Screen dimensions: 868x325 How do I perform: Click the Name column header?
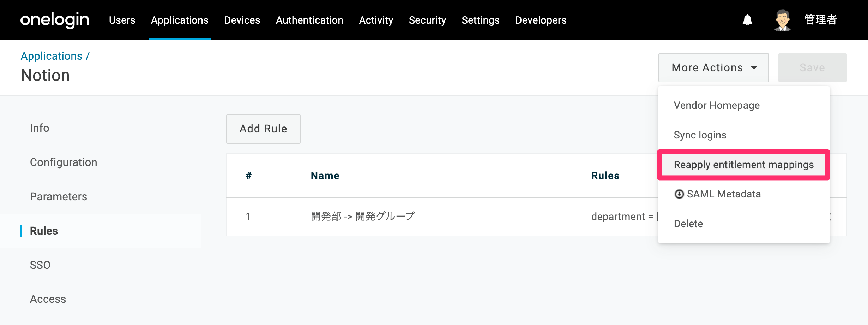coord(325,176)
